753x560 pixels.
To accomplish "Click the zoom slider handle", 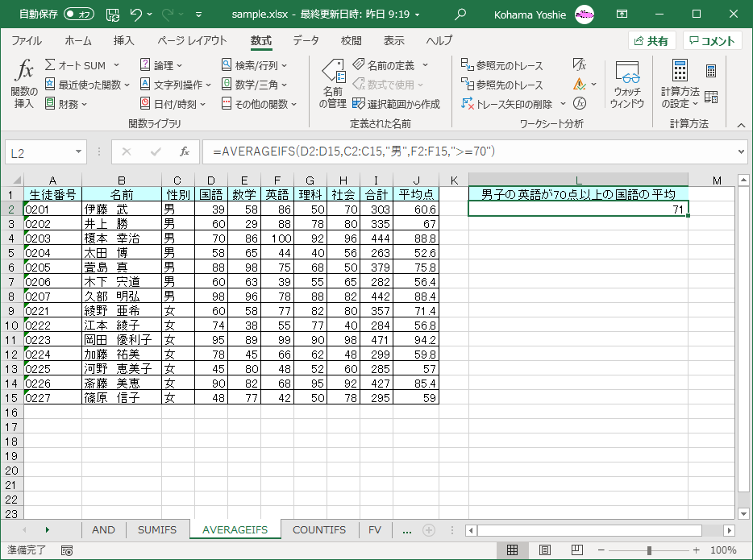I will [x=649, y=550].
